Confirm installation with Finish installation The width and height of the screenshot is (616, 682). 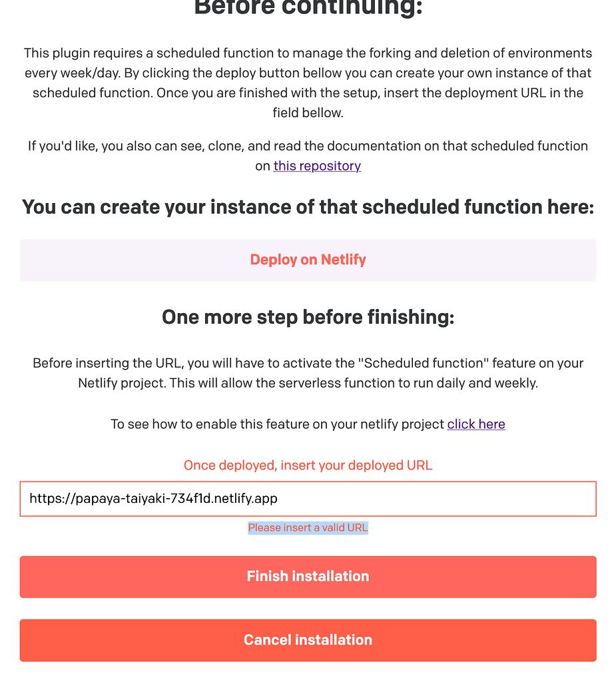click(x=308, y=576)
